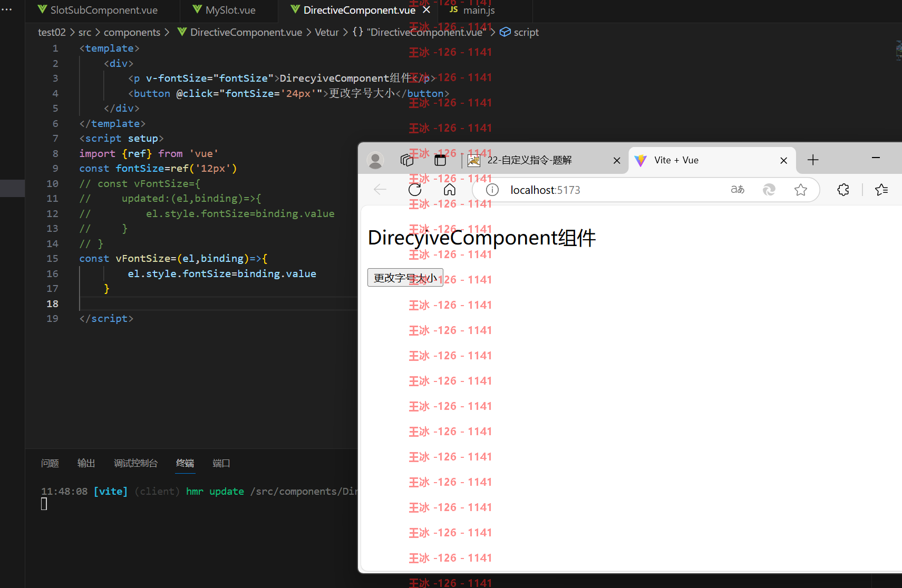Click the browser back arrow
The image size is (902, 588).
pyautogui.click(x=380, y=190)
